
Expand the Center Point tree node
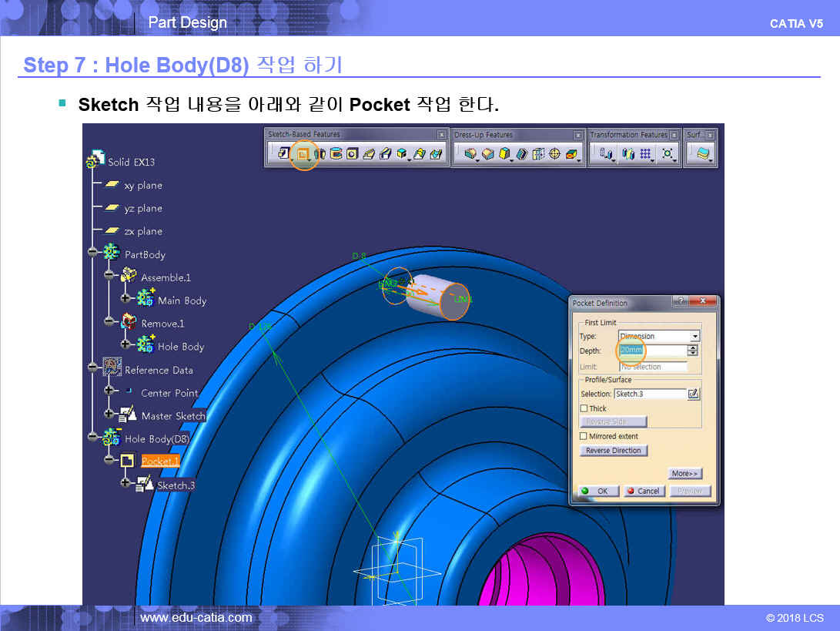[109, 391]
